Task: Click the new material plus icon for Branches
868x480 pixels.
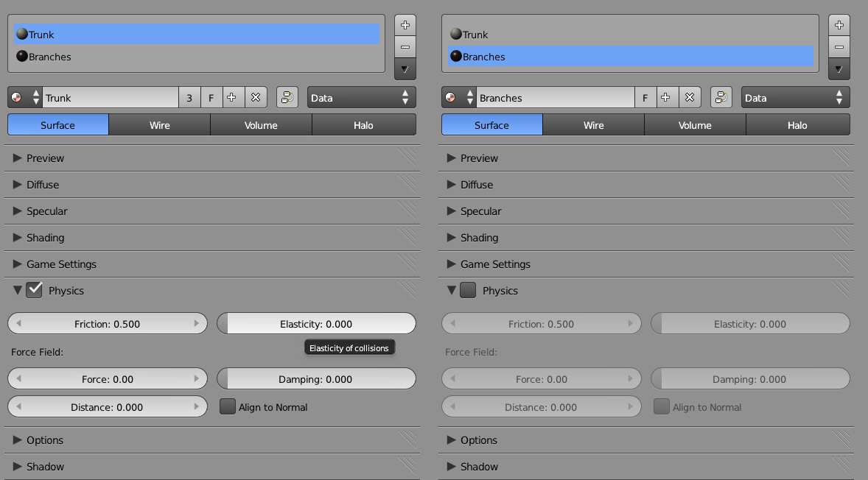Action: point(667,96)
